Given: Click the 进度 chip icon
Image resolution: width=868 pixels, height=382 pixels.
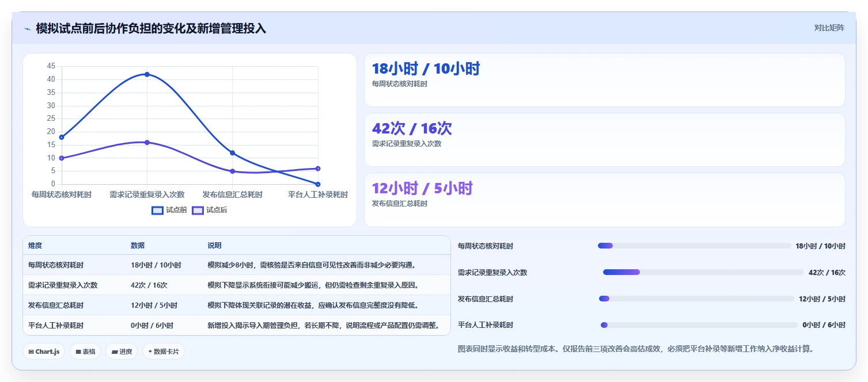Looking at the screenshot, I should [x=114, y=352].
